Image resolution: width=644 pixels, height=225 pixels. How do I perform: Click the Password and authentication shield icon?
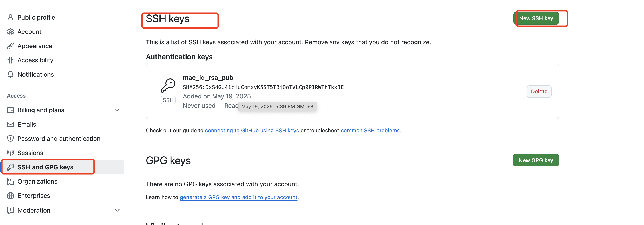10,139
